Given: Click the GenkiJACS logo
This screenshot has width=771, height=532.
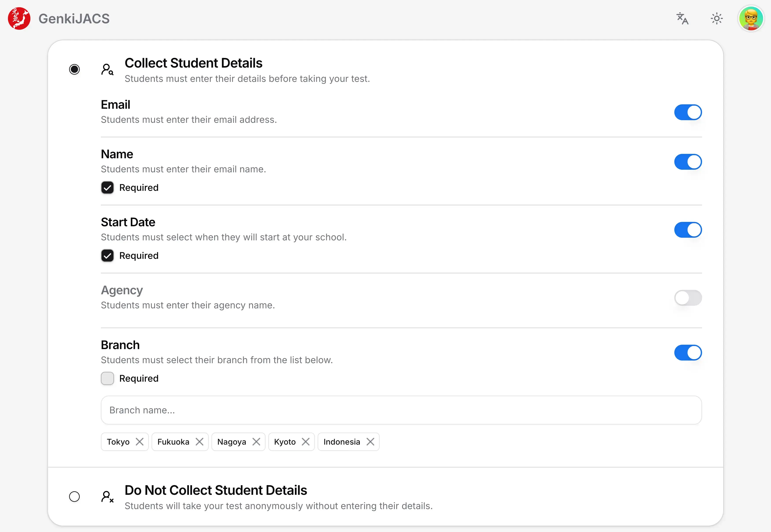Looking at the screenshot, I should (x=19, y=18).
